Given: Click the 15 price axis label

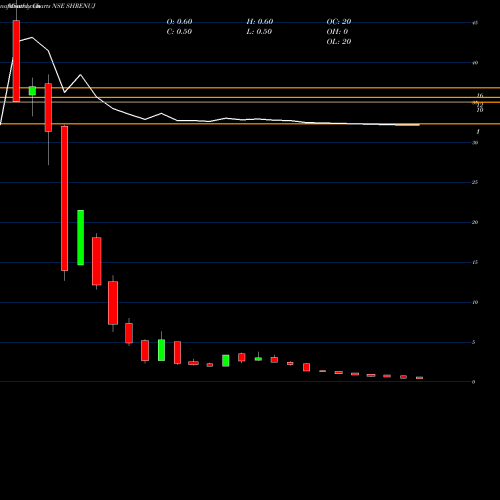Looking at the screenshot, I should coord(475,262).
